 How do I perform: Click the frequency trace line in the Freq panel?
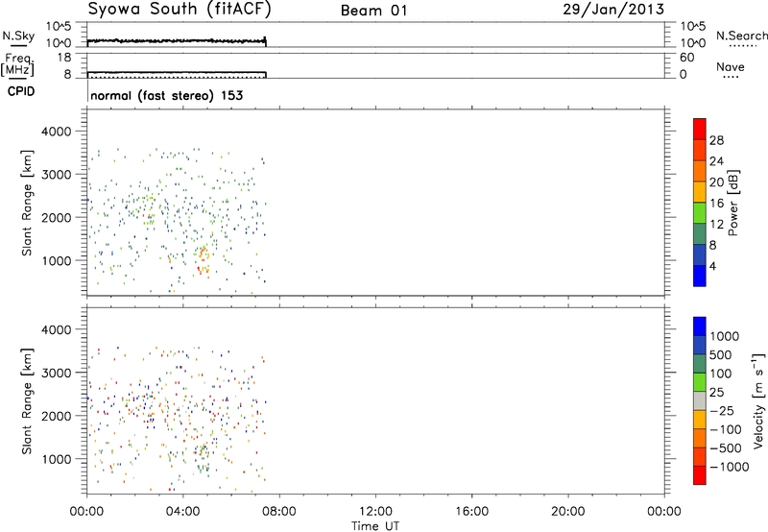177,72
